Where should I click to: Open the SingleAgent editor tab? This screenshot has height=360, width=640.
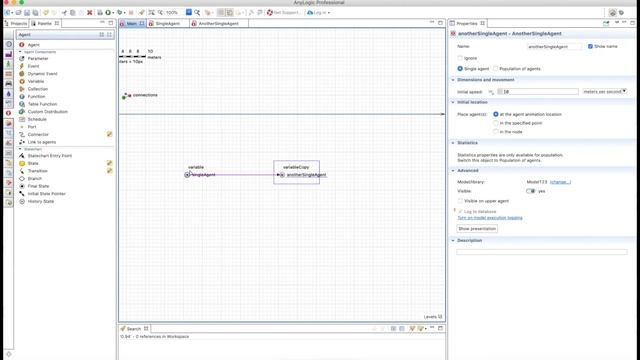(167, 24)
